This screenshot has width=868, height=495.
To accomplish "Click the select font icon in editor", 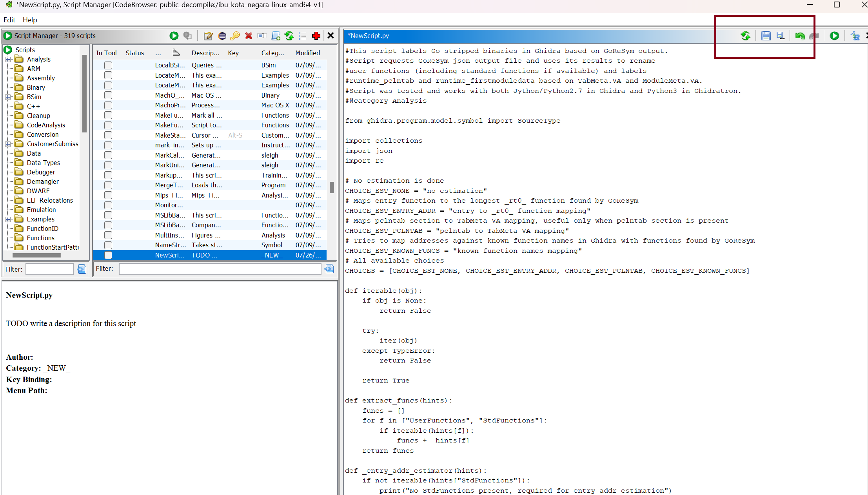I will tap(855, 36).
